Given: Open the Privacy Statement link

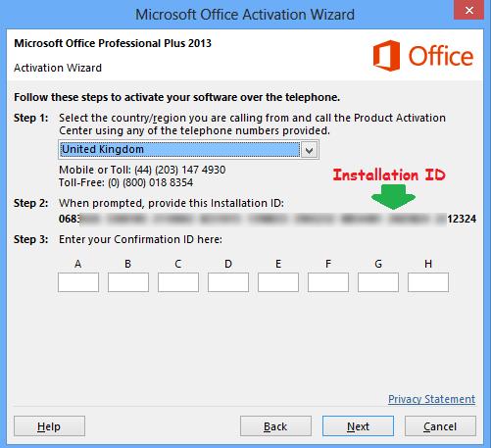Looking at the screenshot, I should [x=431, y=399].
